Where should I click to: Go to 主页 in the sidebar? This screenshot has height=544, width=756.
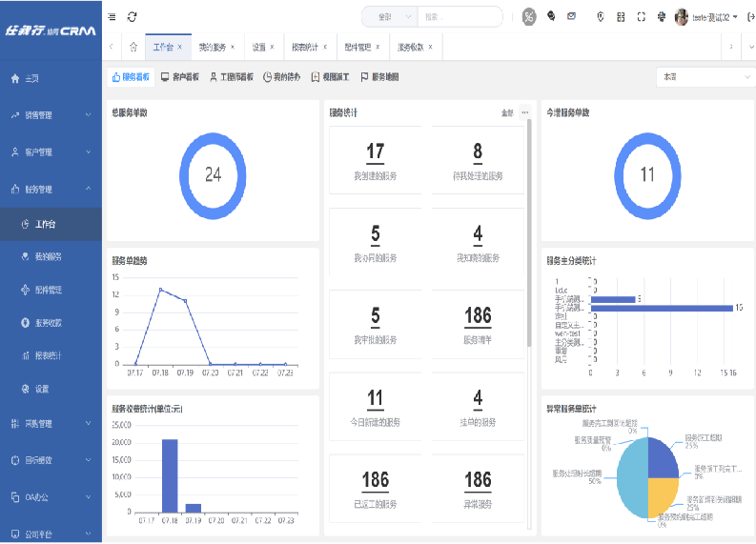point(31,79)
